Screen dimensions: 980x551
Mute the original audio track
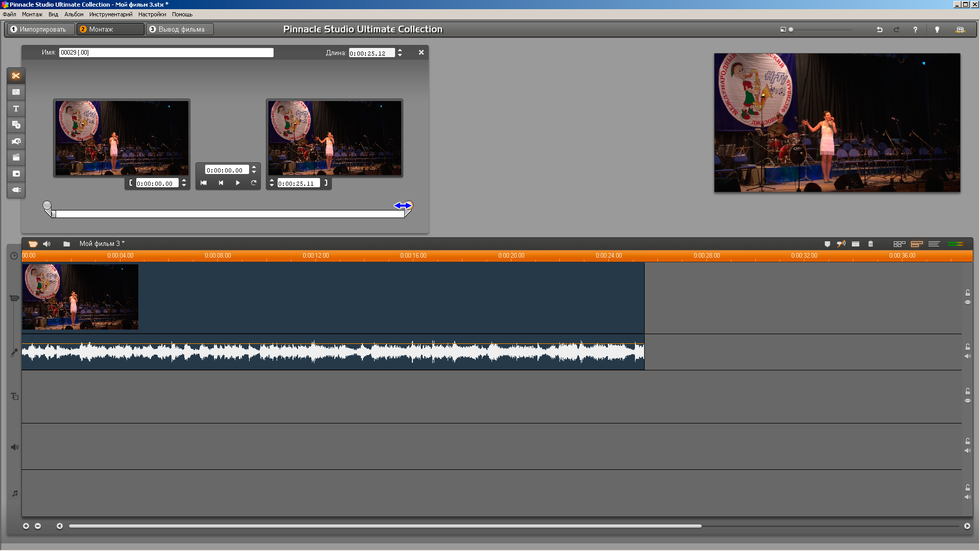tap(967, 356)
